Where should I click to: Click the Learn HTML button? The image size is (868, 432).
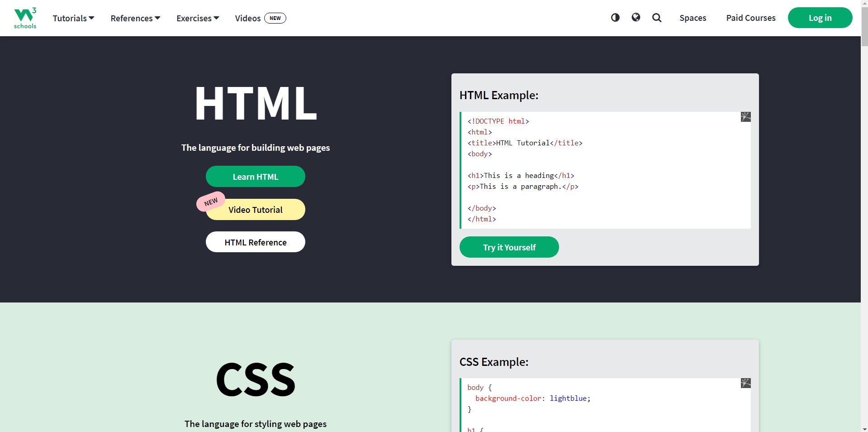(x=256, y=177)
